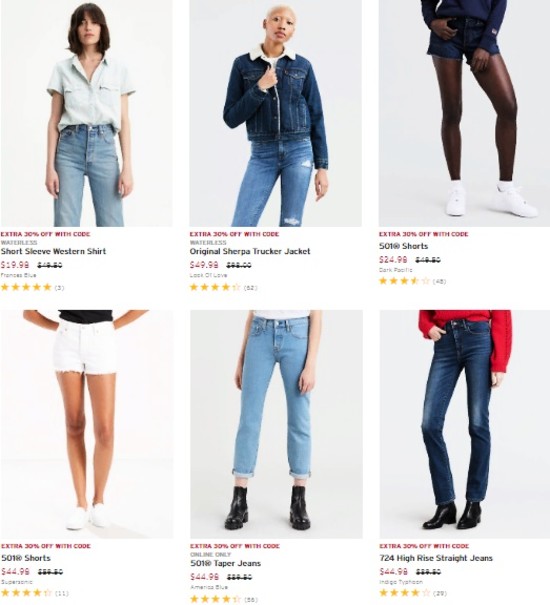Open the Original Sherpa Trucker Jacket photo
550x605 pixels.
tap(276, 113)
